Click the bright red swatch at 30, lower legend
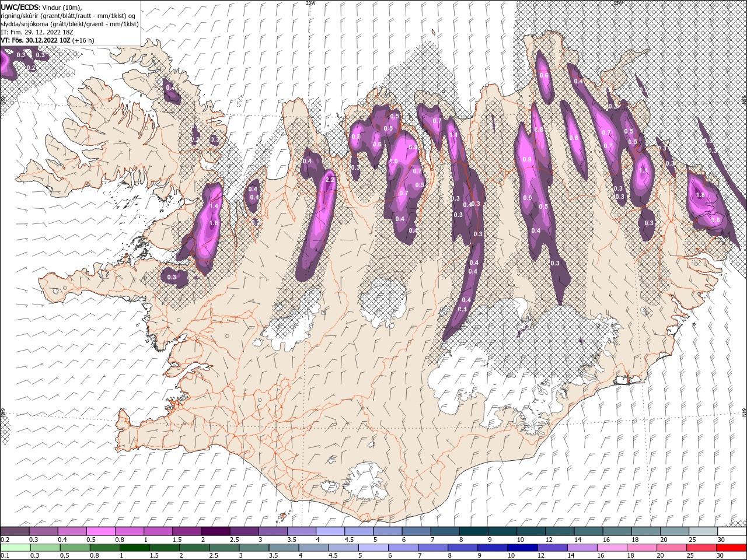 point(731,548)
